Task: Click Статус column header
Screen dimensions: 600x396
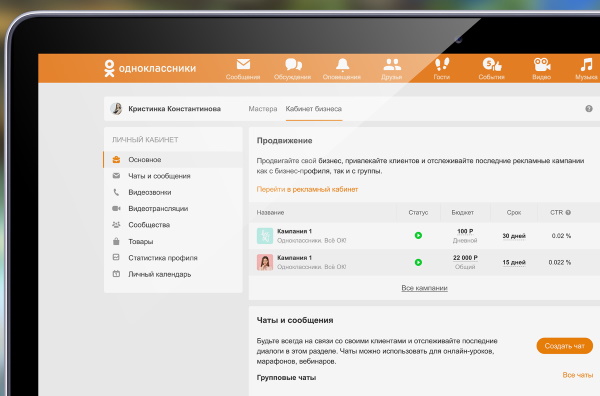Action: click(418, 212)
